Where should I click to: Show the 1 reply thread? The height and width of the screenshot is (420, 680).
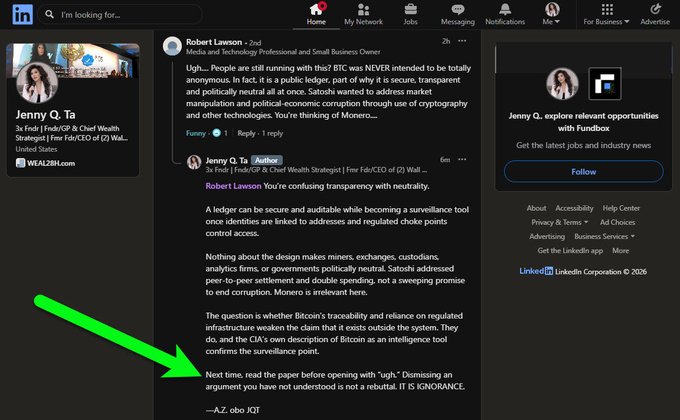[x=272, y=133]
